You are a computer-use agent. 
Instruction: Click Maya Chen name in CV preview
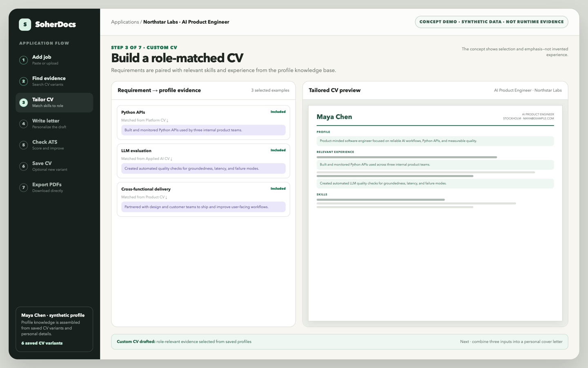(x=334, y=117)
